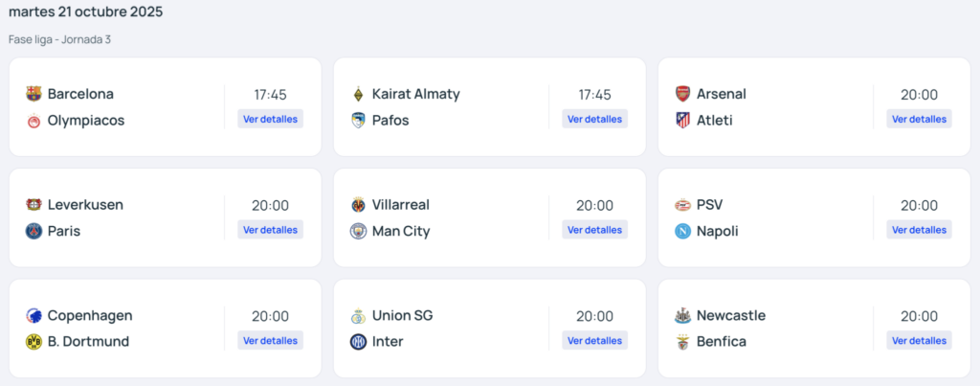Click the Villarreal yellow crest
The width and height of the screenshot is (980, 386).
358,205
